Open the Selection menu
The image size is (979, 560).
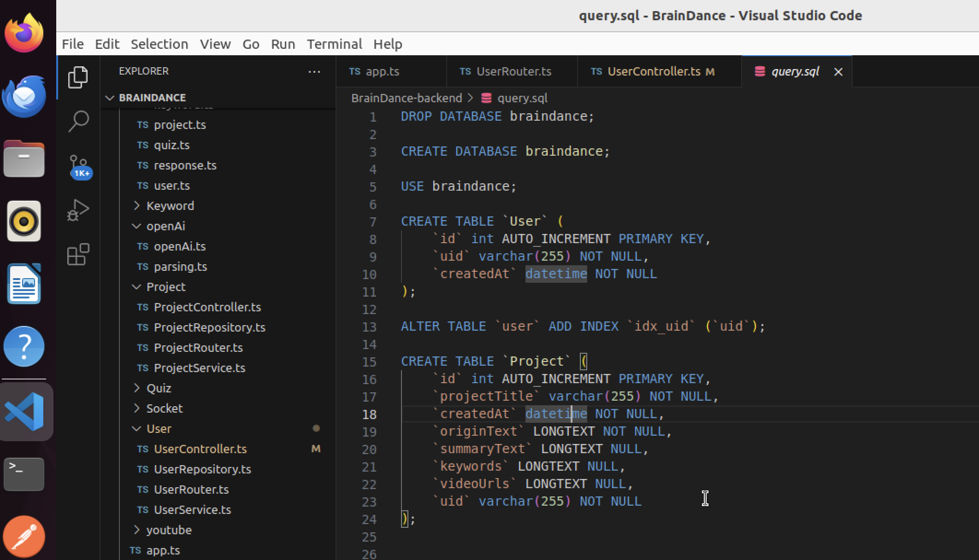[x=159, y=44]
